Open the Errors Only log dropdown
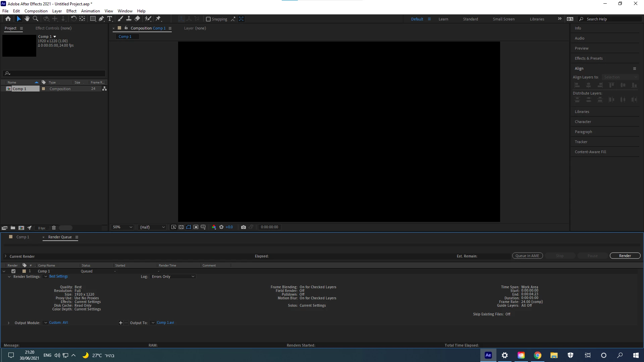The image size is (644, 362). click(x=173, y=277)
